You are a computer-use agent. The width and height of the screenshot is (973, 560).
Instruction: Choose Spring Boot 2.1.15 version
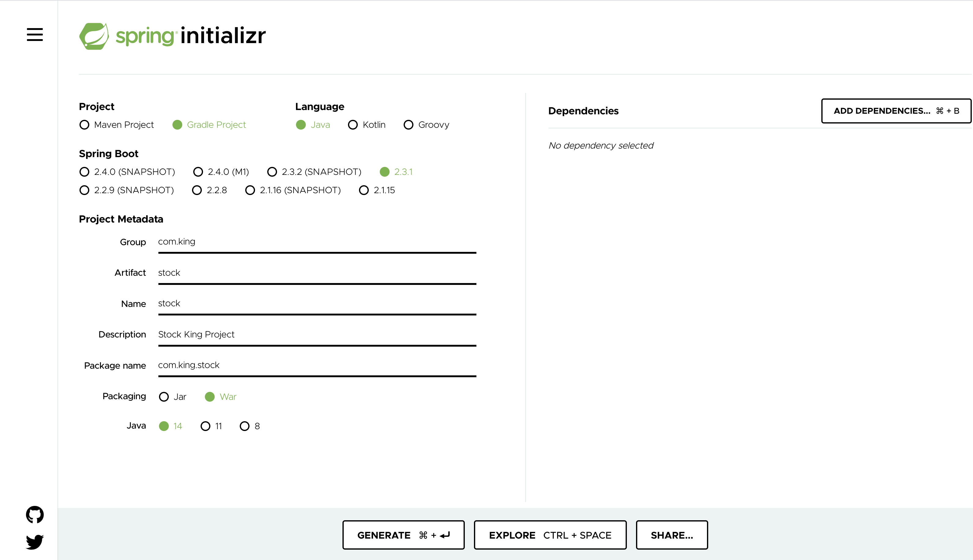coord(364,190)
